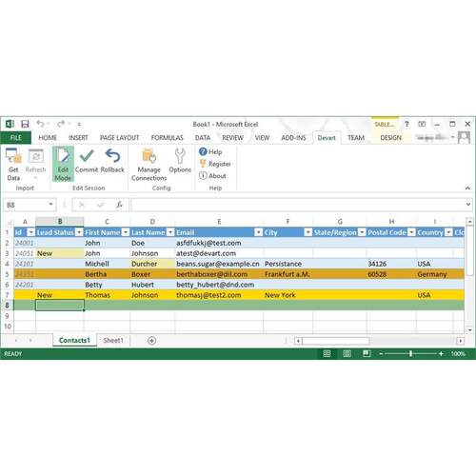Switch to the INSERT ribbon tab

[78, 138]
